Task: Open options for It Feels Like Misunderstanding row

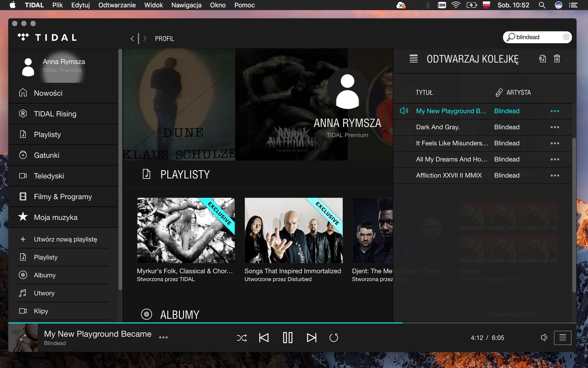Action: tap(555, 143)
